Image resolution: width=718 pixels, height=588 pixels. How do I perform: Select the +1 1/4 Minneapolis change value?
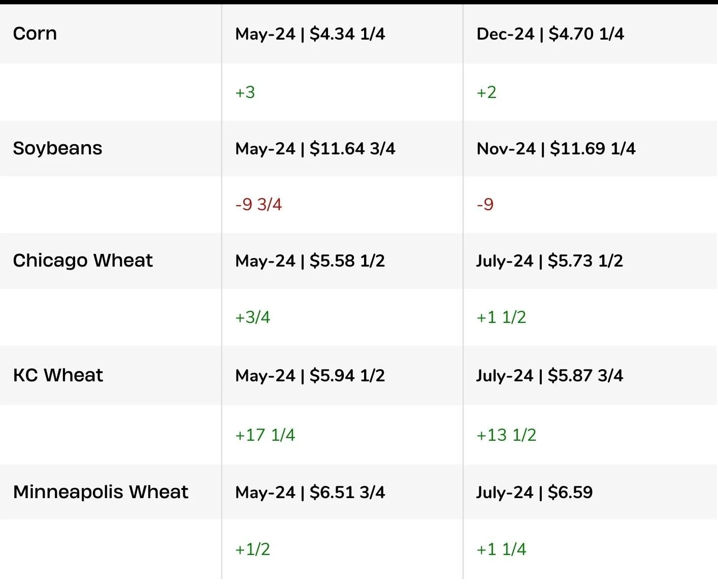tap(501, 549)
